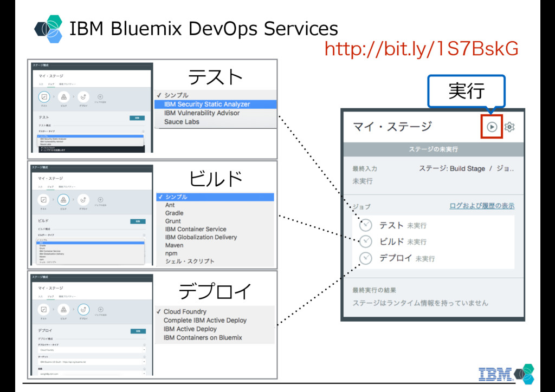Choose checked シンプル in enlarged tester list
Screen dimensions: 555x392
[x=215, y=95]
